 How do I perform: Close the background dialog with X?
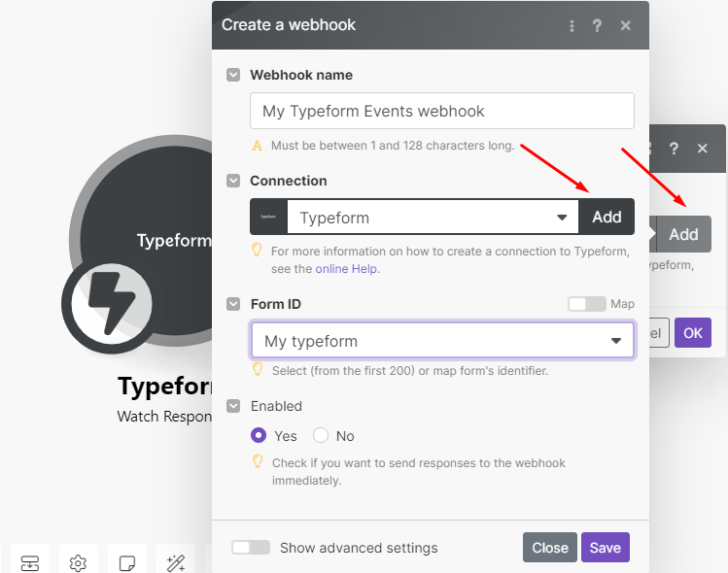[x=702, y=149]
